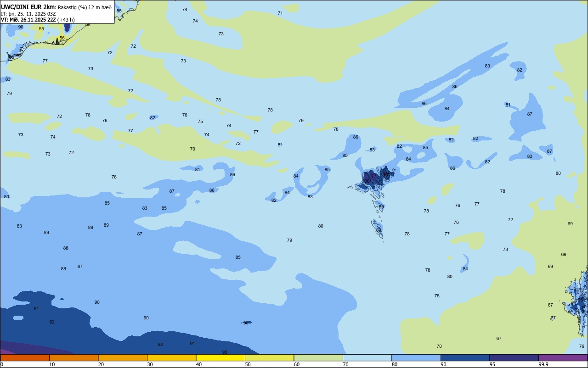Click the "Rakastig (%) í 2 m hæð" label
588x368 pixels.
[x=85, y=7]
